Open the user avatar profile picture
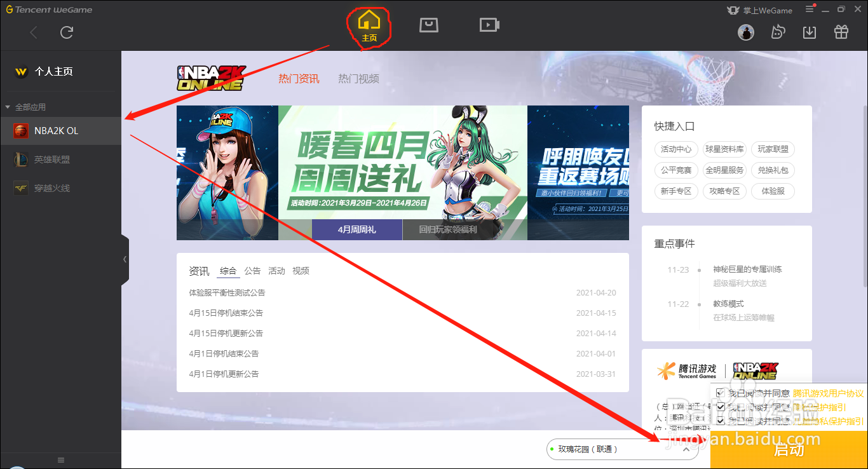 (x=746, y=32)
